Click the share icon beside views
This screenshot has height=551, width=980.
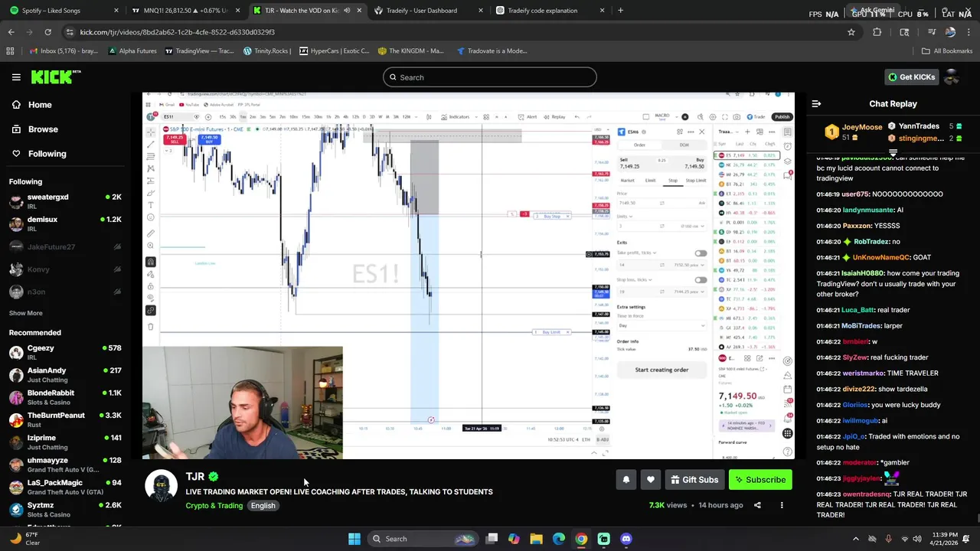(x=757, y=505)
